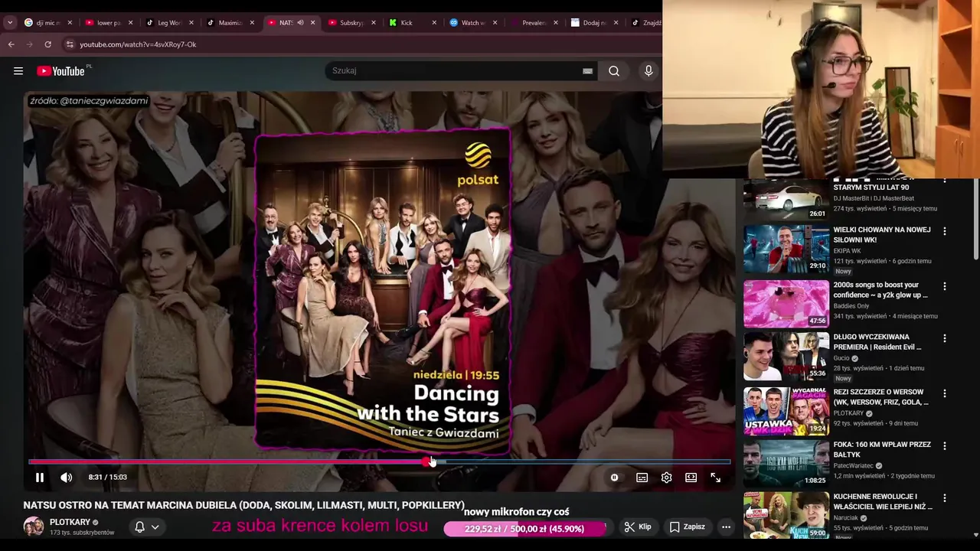Turn on subtitles in video player

click(642, 478)
